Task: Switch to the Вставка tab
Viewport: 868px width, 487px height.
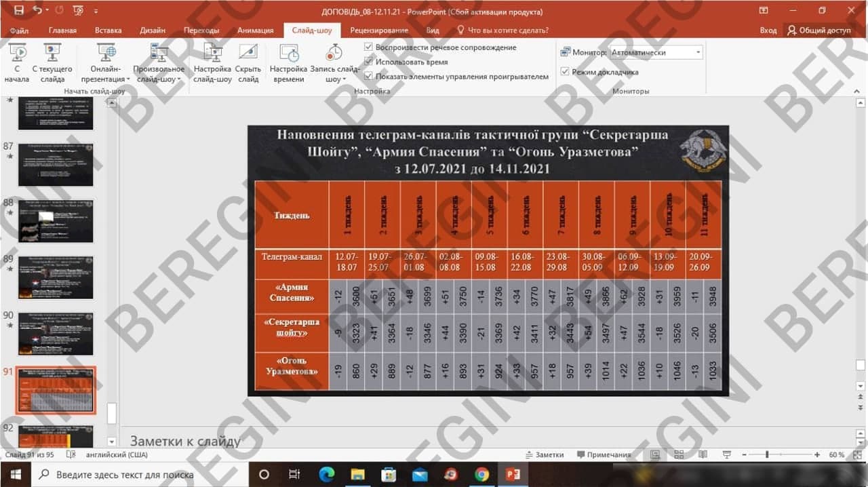Action: pyautogui.click(x=108, y=31)
